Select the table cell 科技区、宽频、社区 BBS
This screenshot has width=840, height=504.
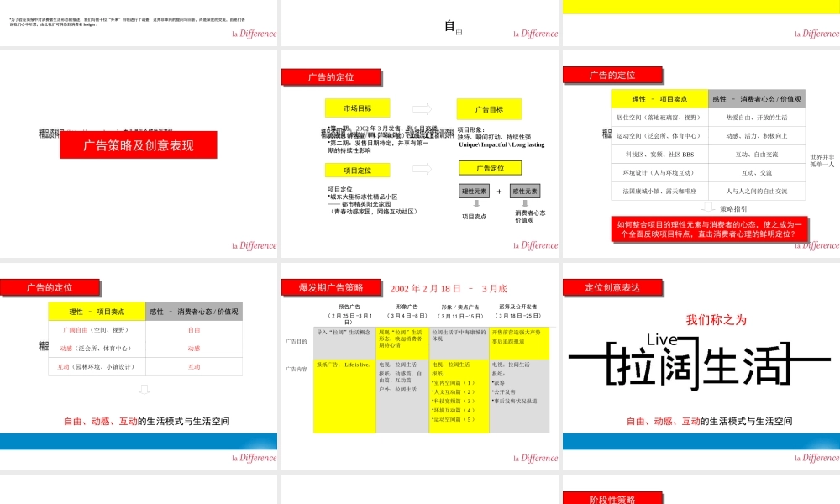click(659, 155)
